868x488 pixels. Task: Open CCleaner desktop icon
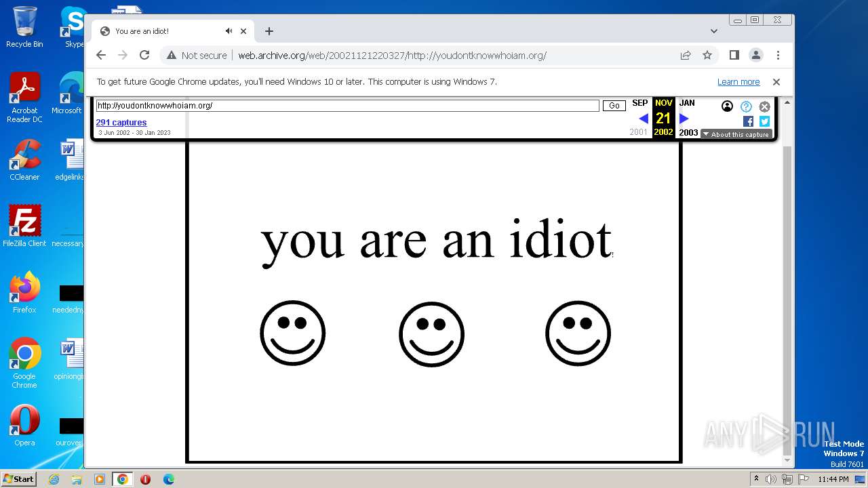(24, 160)
